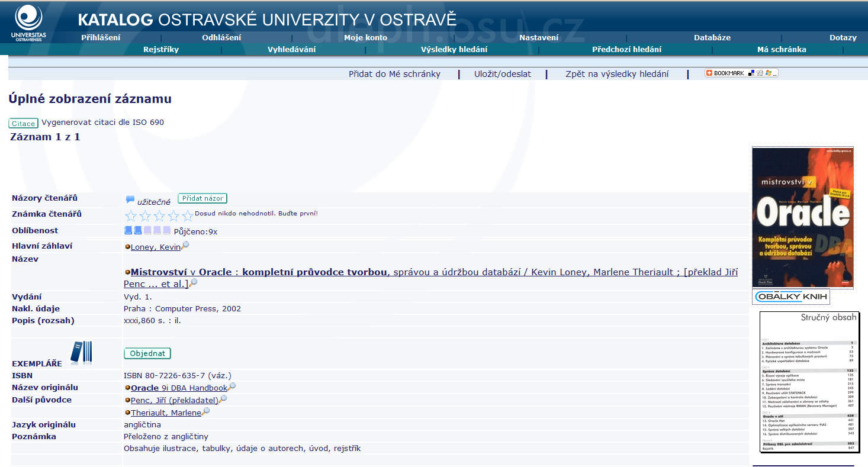Click the Uložit/odeslat link
The height and width of the screenshot is (467, 868).
click(503, 74)
